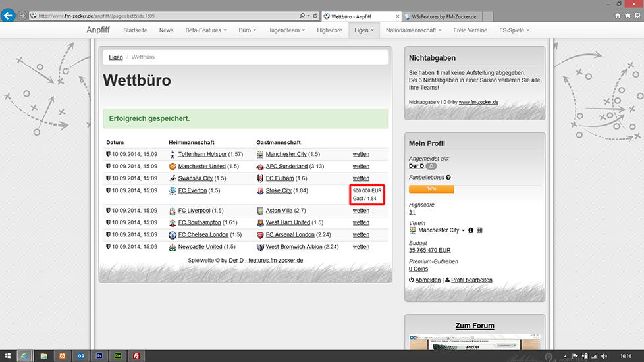
Task: Click the FC Chelsea London crest icon
Action: [173, 235]
